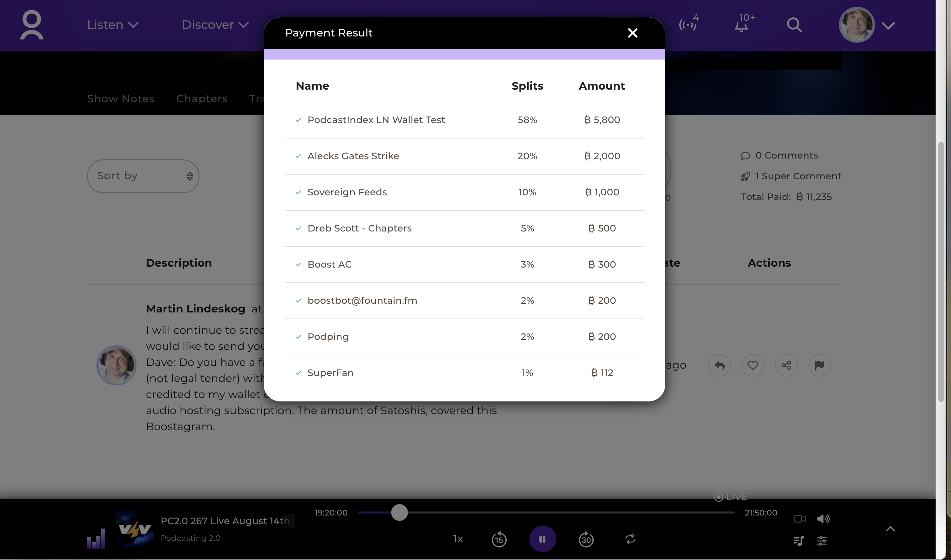Jump to LIVE in the player

[730, 497]
